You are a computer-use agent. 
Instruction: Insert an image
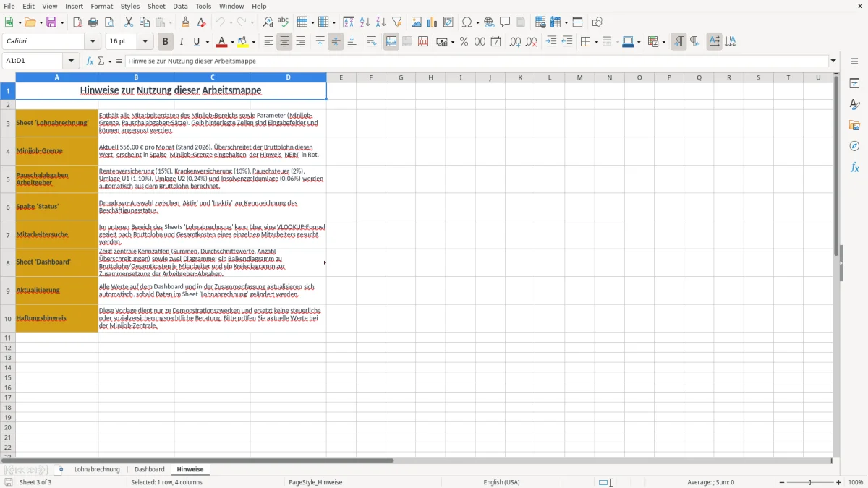[x=417, y=22]
